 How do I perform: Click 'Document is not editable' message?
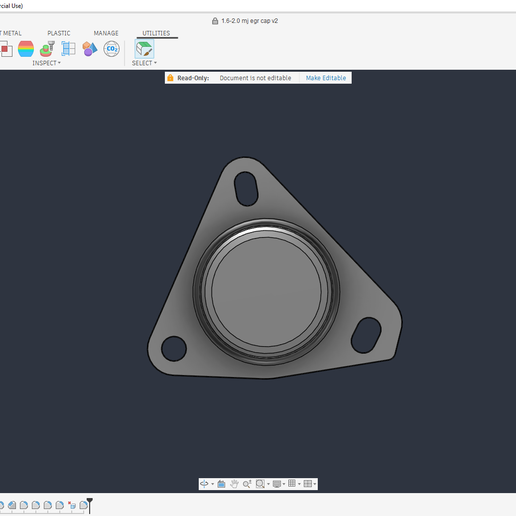tap(255, 78)
